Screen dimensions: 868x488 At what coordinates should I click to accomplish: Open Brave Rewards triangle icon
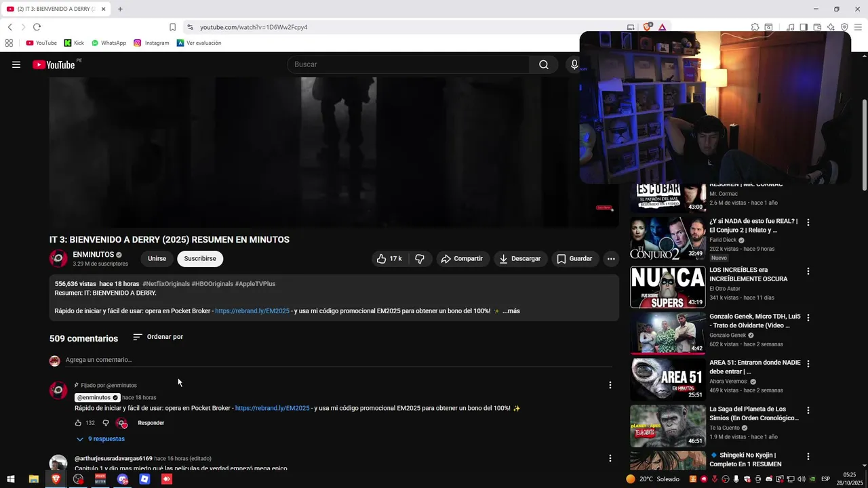(x=662, y=27)
